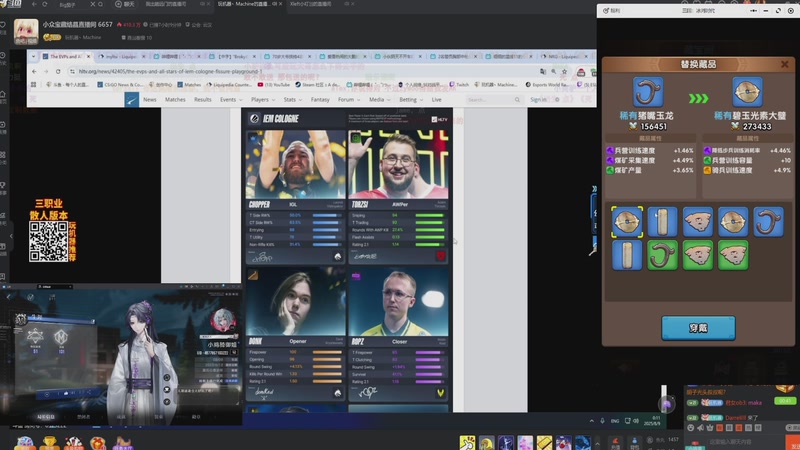Click the 穿戴 equip button
800x450 pixels.
click(698, 328)
